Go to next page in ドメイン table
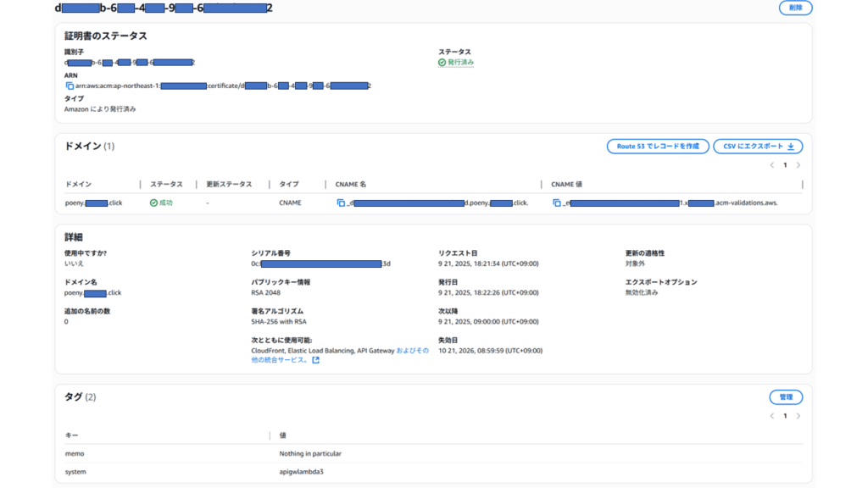This screenshot has width=868, height=488. [798, 165]
